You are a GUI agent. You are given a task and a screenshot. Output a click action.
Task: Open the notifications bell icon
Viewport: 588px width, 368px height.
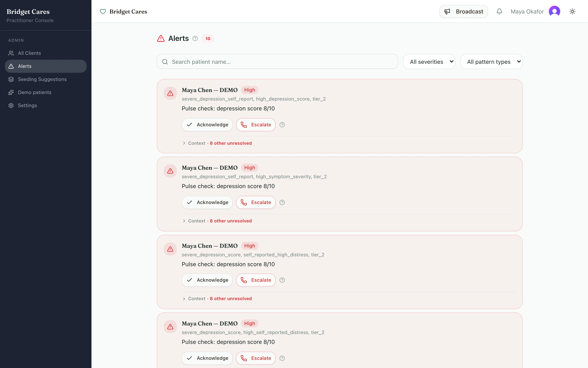pyautogui.click(x=499, y=11)
